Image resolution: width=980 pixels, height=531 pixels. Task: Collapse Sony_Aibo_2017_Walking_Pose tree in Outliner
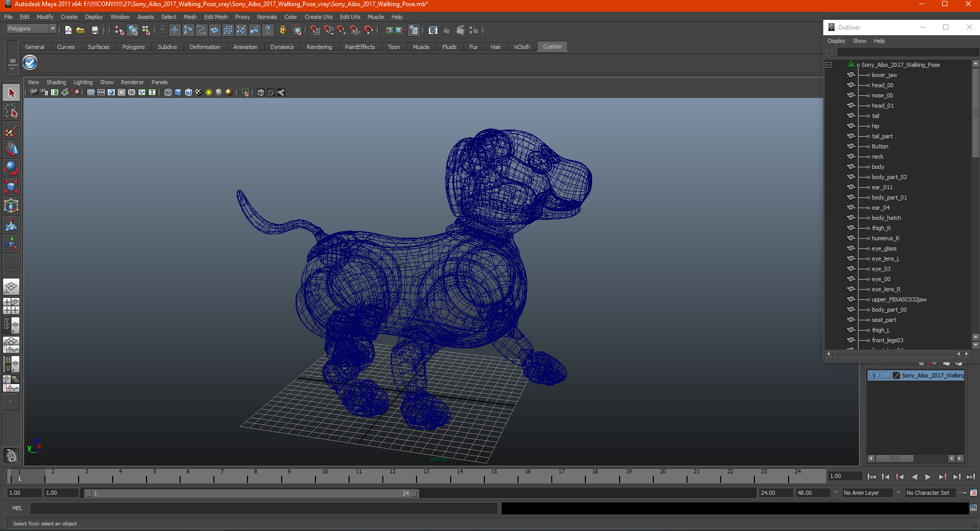point(829,65)
